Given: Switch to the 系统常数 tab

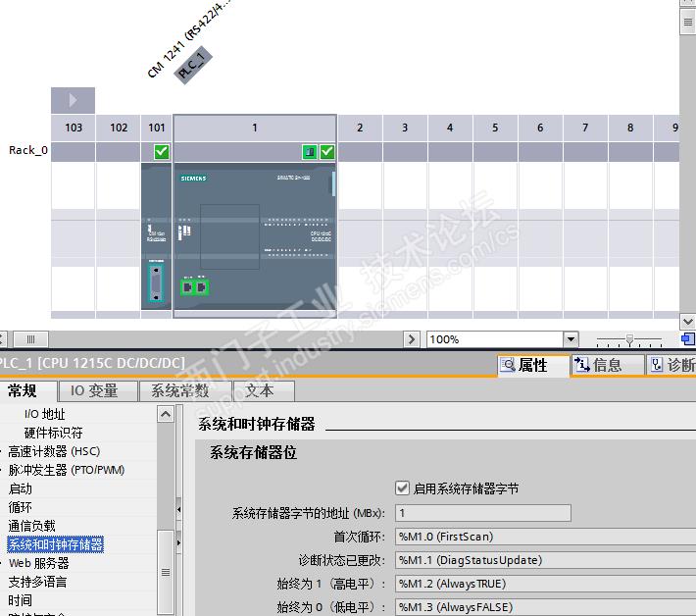Looking at the screenshot, I should 185,390.
